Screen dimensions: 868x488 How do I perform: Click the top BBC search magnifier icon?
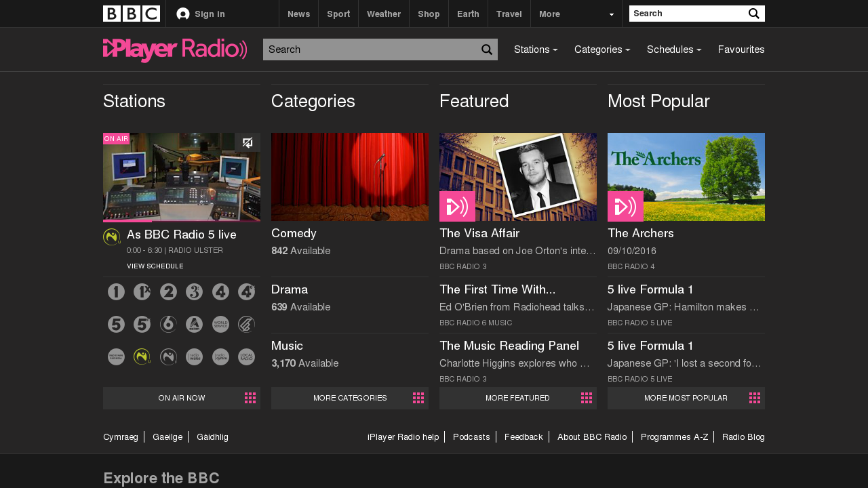tap(754, 14)
